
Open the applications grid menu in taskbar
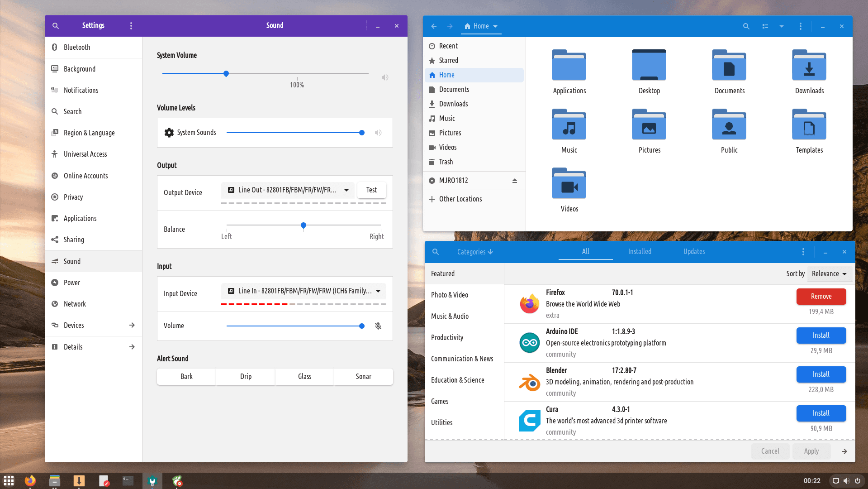tap(9, 480)
